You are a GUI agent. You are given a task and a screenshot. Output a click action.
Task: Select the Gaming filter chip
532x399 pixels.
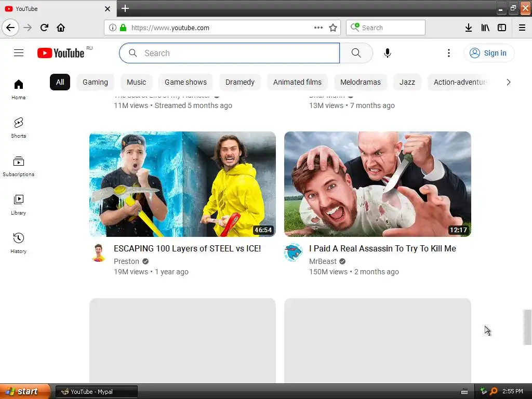96,82
